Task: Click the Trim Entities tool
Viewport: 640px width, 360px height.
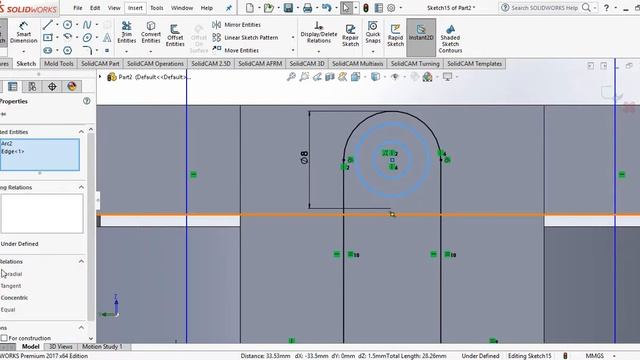Action: [127, 32]
